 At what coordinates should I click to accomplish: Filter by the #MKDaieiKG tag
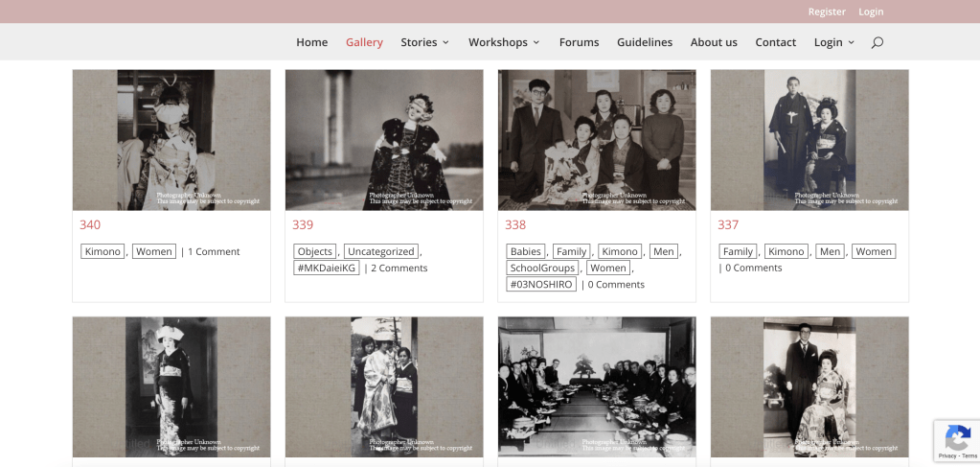click(327, 269)
